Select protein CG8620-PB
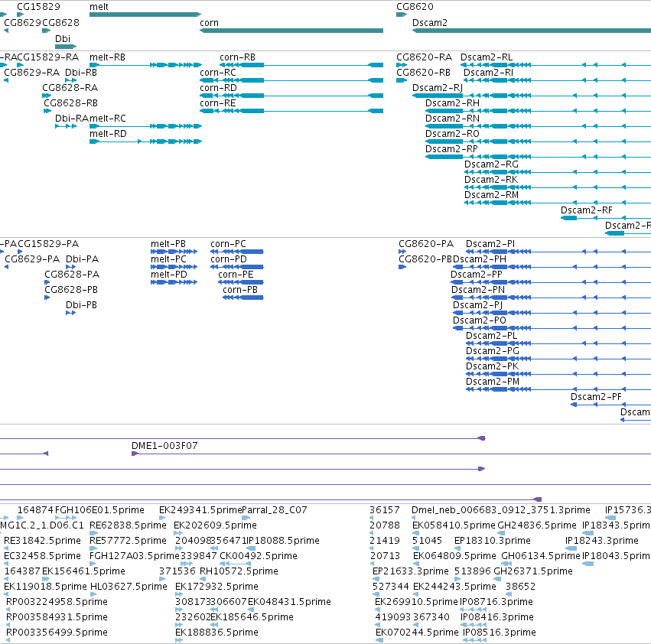 point(425,259)
